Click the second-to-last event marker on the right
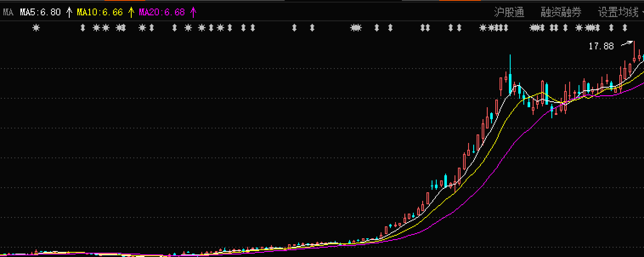Image resolution: width=644 pixels, height=257 pixels. [611, 28]
